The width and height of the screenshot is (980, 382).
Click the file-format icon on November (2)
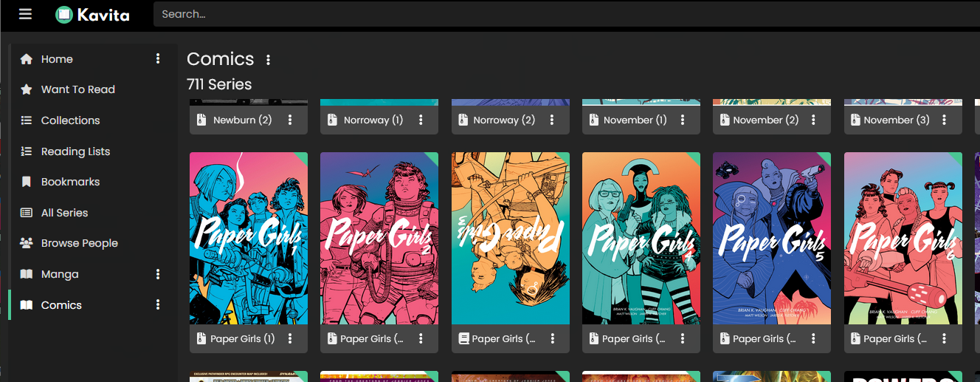(x=725, y=120)
